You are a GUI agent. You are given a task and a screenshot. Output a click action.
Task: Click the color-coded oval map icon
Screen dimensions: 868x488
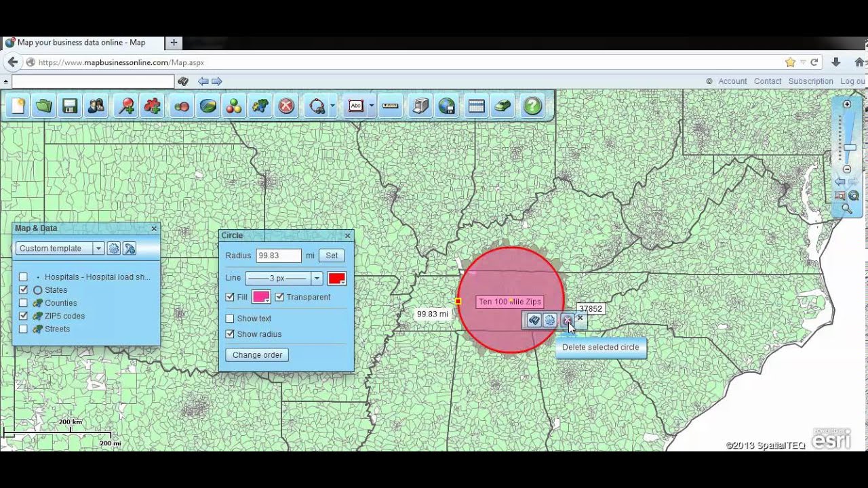[208, 106]
